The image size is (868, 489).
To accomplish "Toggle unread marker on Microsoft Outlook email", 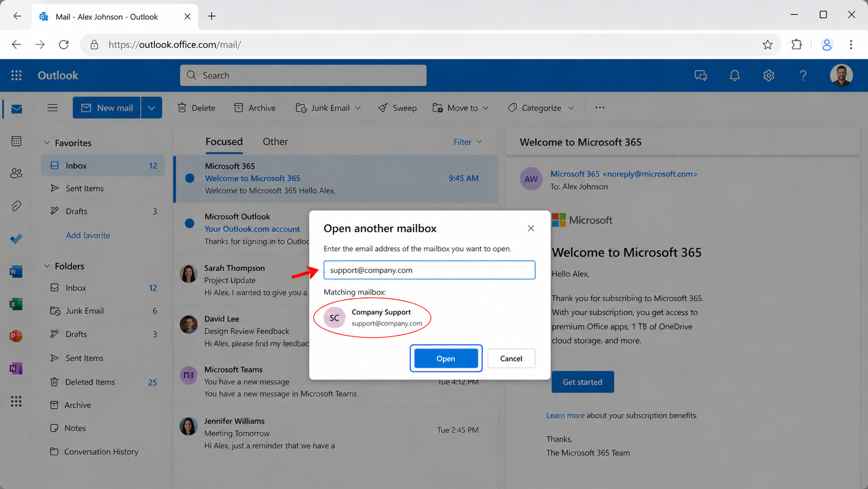I will point(189,223).
